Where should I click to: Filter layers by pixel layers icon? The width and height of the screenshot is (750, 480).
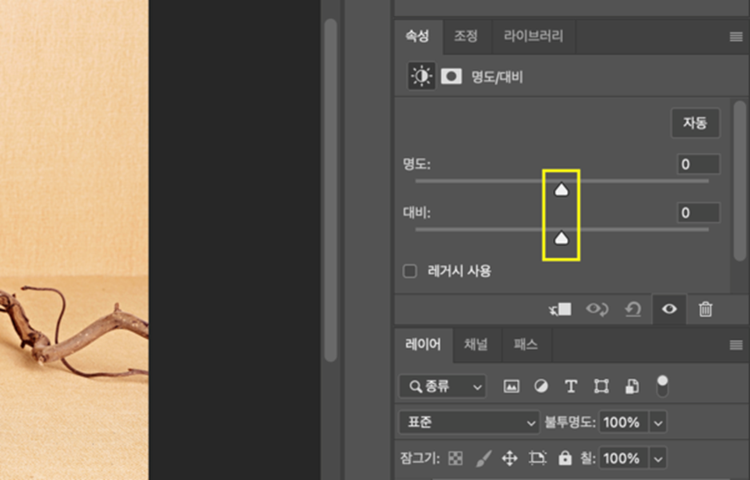511,386
